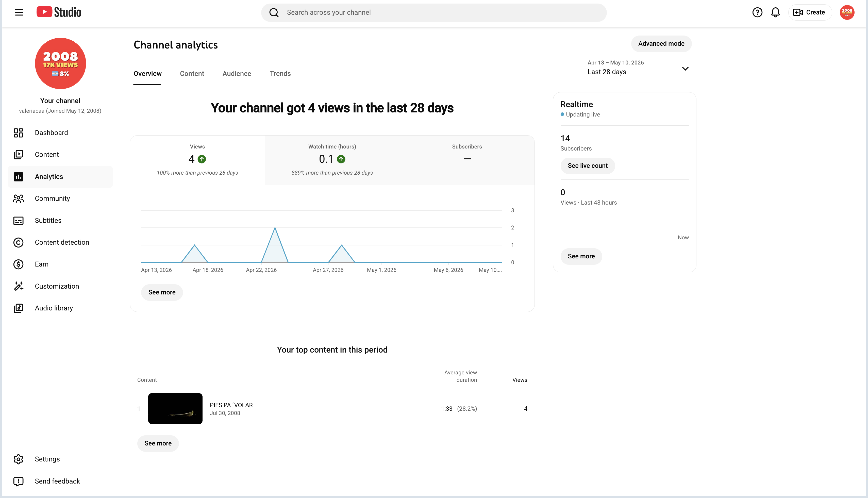
Task: Open the Help question mark icon
Action: pyautogui.click(x=757, y=13)
